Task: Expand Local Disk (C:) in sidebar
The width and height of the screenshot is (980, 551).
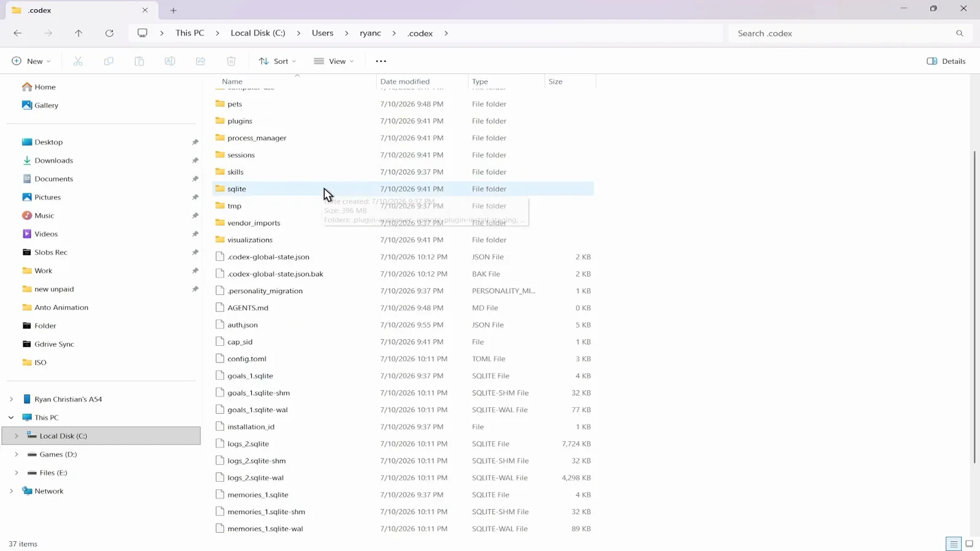Action: pos(17,436)
